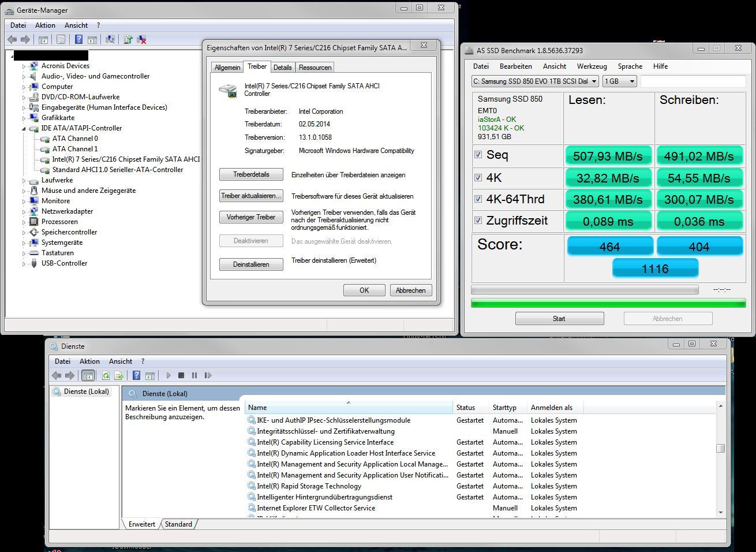Switch to Details tab

282,68
